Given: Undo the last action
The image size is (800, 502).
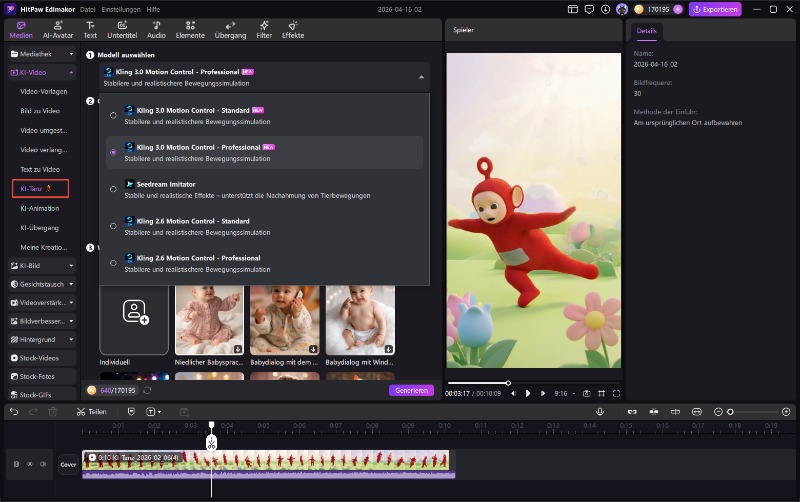Looking at the screenshot, I should click(x=14, y=412).
